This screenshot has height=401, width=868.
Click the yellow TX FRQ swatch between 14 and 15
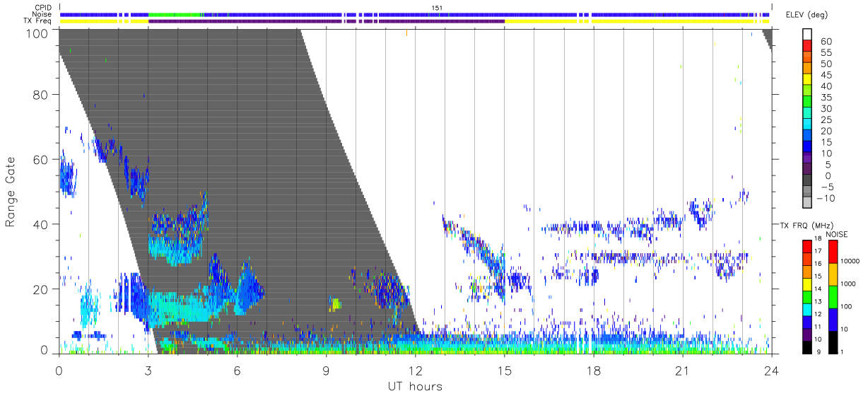click(807, 283)
